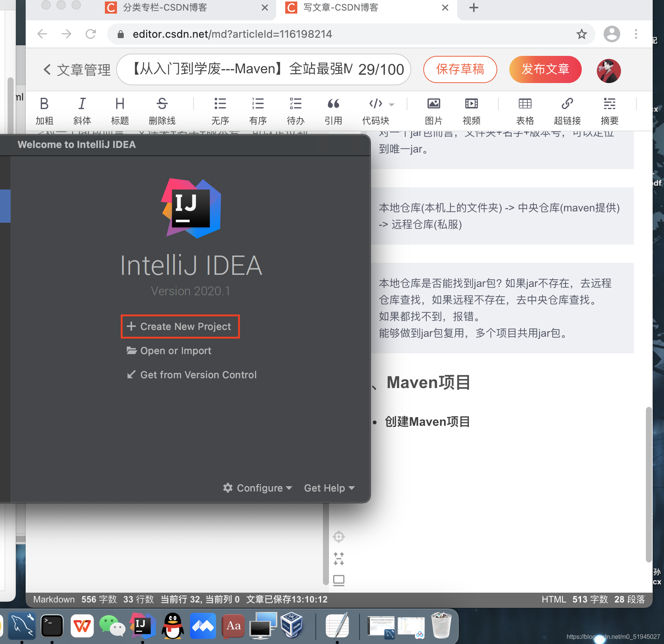Open the 代码块 language dropdown arrow

[x=391, y=105]
